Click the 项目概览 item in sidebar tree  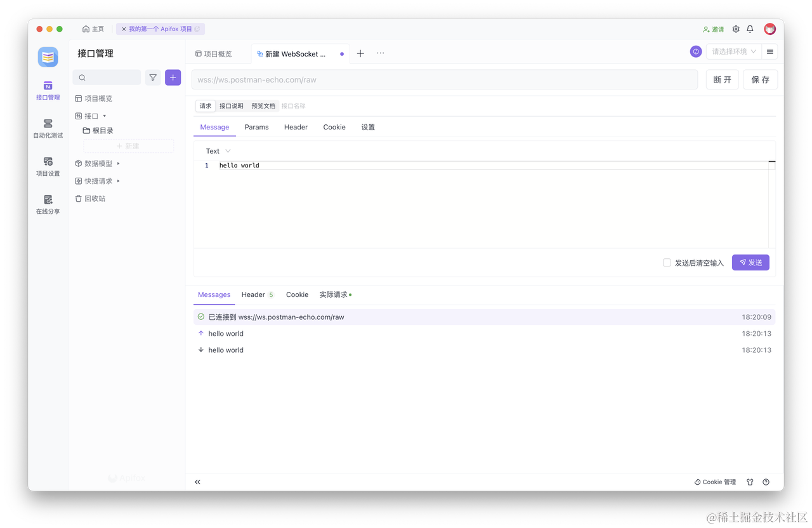click(x=94, y=98)
